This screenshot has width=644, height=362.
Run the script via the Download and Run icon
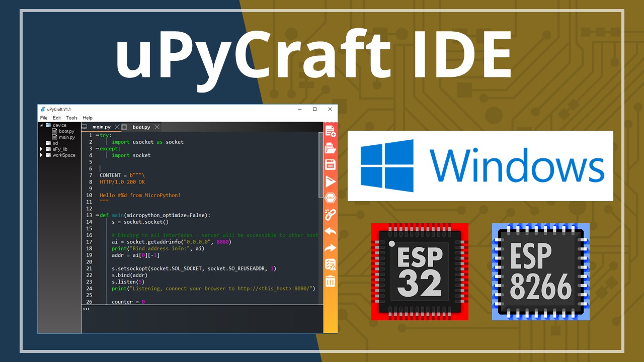coord(330,181)
